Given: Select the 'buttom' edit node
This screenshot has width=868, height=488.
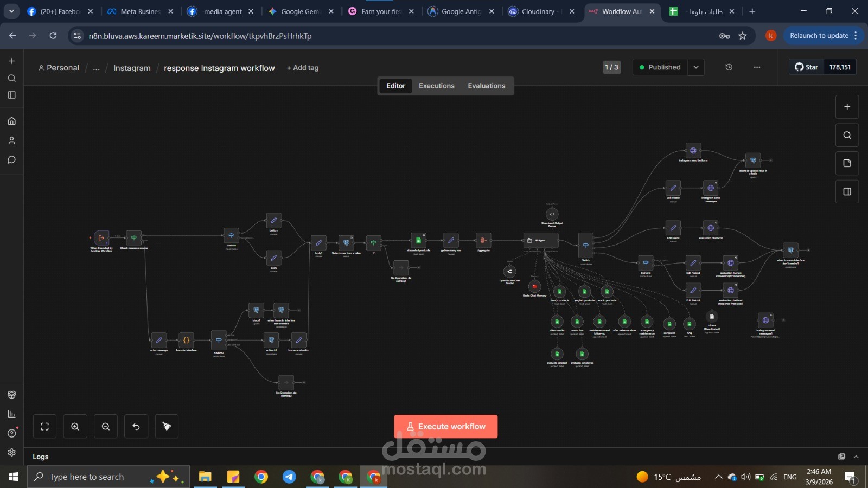Looking at the screenshot, I should coord(274,221).
